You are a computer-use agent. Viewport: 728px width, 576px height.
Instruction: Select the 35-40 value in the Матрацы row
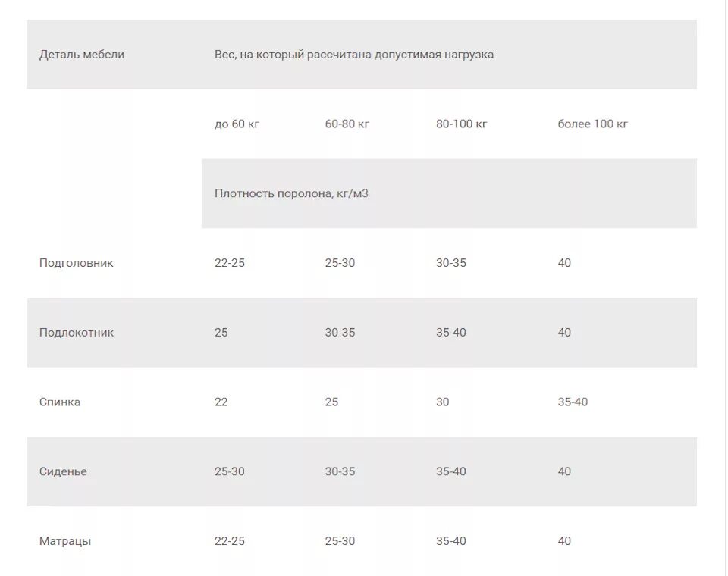[x=451, y=541]
